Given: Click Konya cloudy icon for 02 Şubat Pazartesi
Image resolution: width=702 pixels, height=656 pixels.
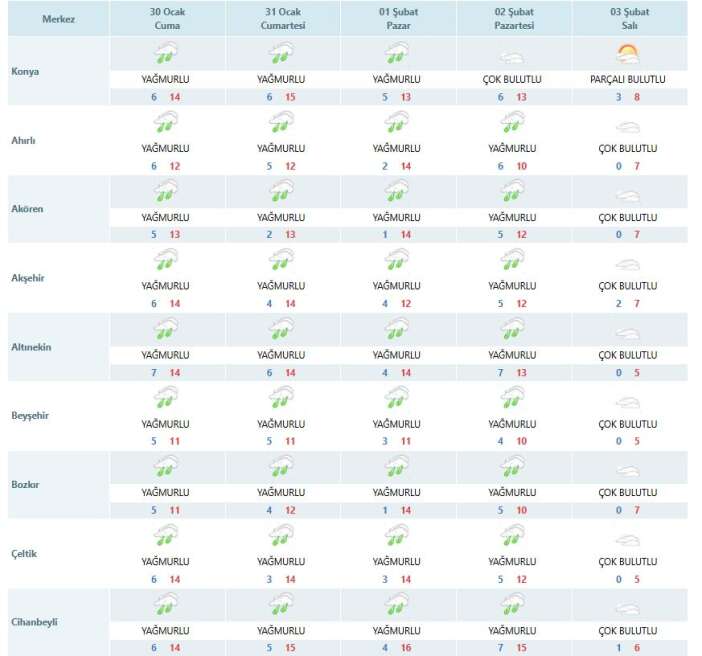Looking at the screenshot, I should coord(514,58).
